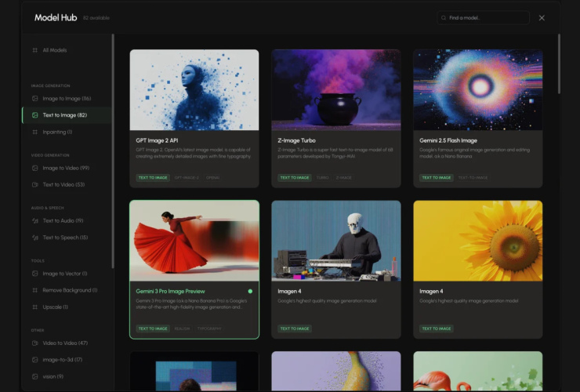Click the Remove Background tool icon
Image resolution: width=580 pixels, height=392 pixels.
click(x=34, y=290)
